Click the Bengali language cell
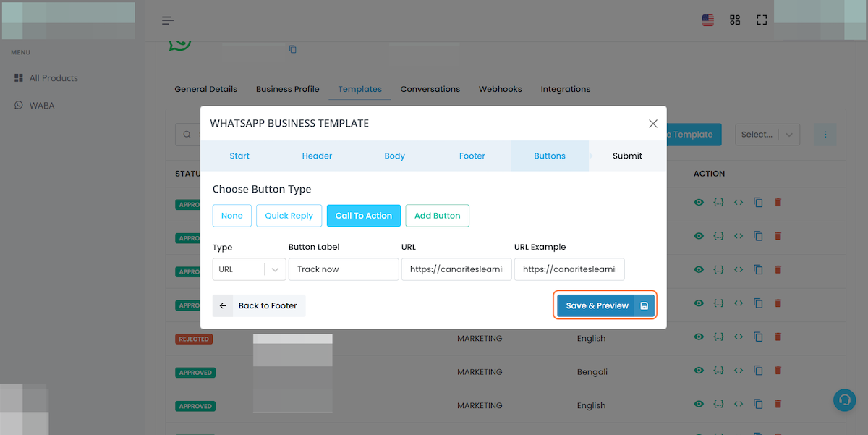 click(x=592, y=372)
